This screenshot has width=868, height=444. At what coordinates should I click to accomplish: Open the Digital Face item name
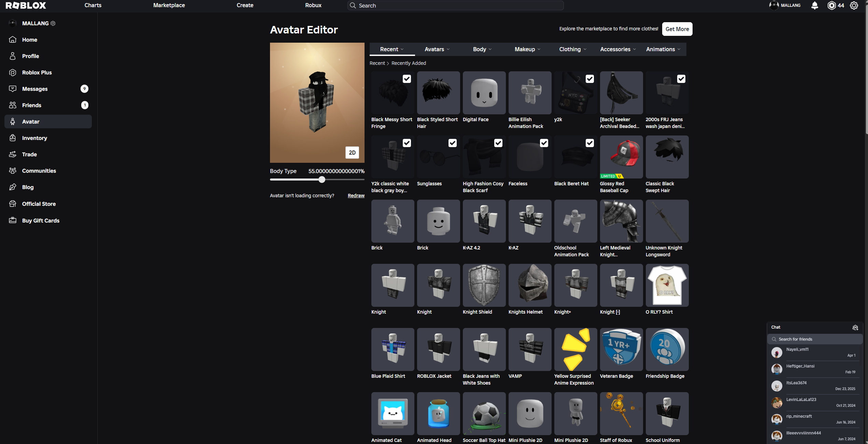[x=475, y=119]
